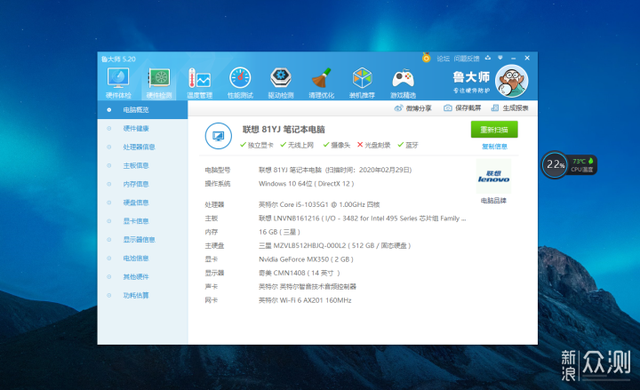Click the Windows 10 64位 operating system value
The height and width of the screenshot is (390, 640).
coord(306,184)
